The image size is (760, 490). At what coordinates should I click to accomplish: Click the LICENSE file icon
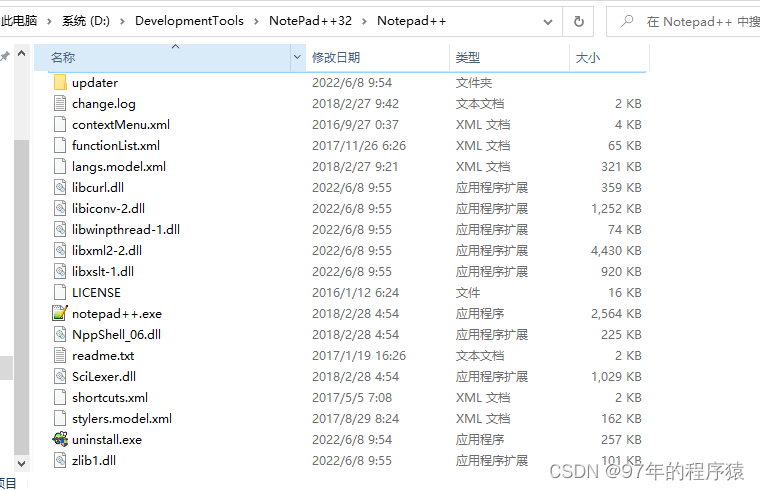pyautogui.click(x=60, y=292)
